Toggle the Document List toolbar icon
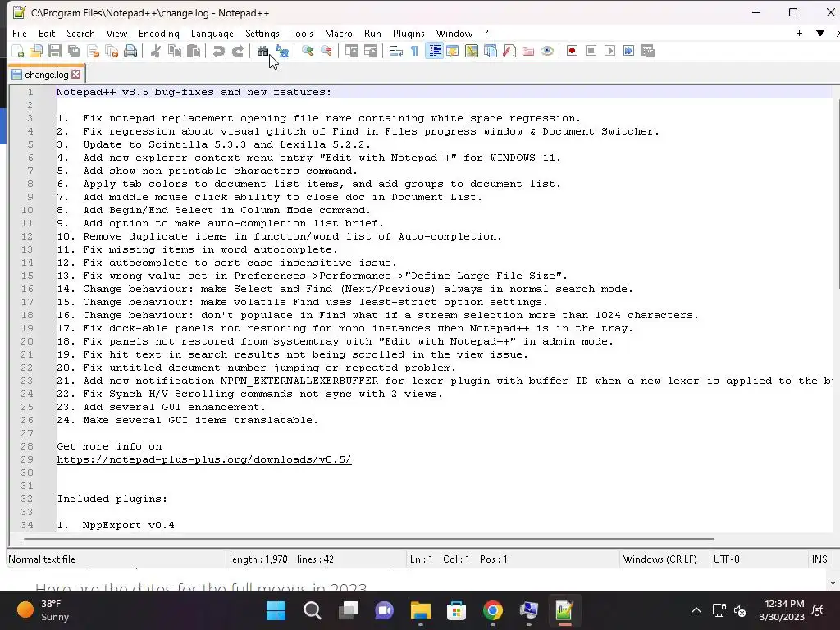Viewport: 840px width, 630px height. (491, 52)
